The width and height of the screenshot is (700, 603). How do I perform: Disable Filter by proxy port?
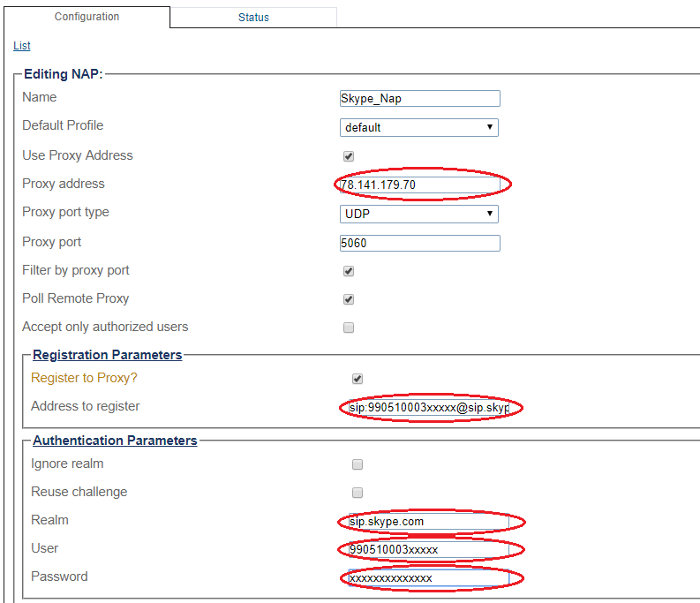pyautogui.click(x=349, y=271)
